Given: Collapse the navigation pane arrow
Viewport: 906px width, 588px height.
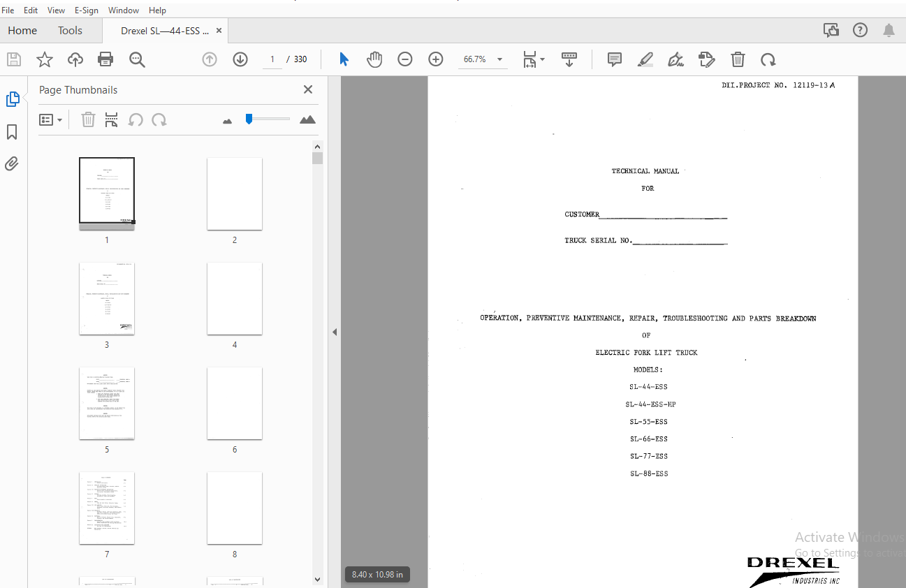Looking at the screenshot, I should click(335, 332).
